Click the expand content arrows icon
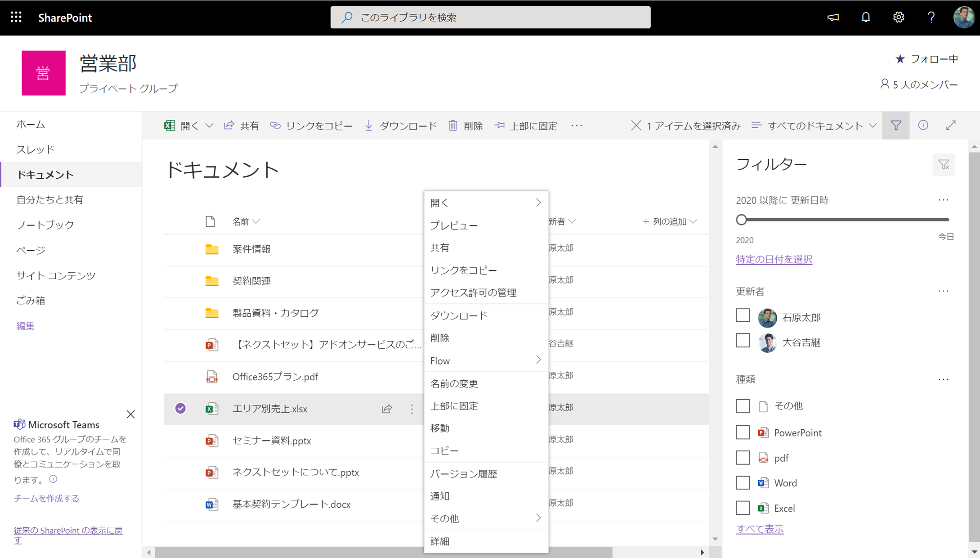Image resolution: width=980 pixels, height=558 pixels. (x=951, y=126)
